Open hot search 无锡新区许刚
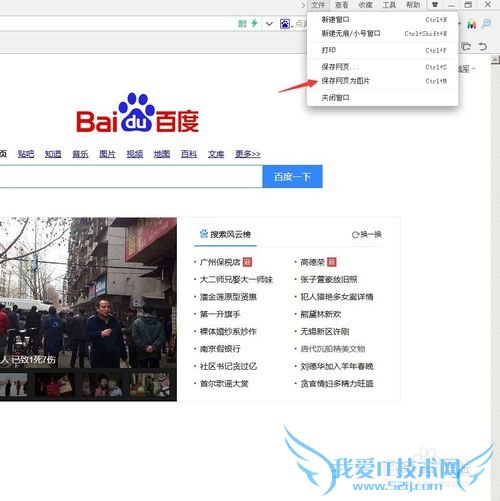The image size is (500, 501). click(325, 331)
